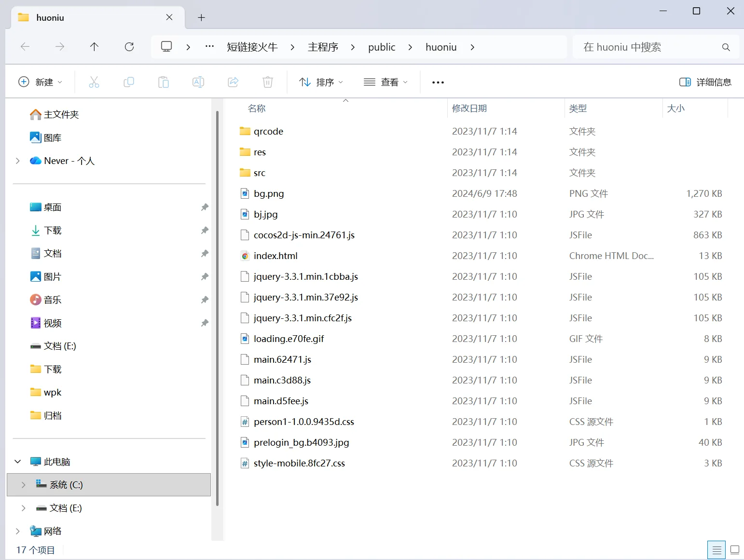Click the Paste clipboard icon
Image resolution: width=744 pixels, height=560 pixels.
164,82
